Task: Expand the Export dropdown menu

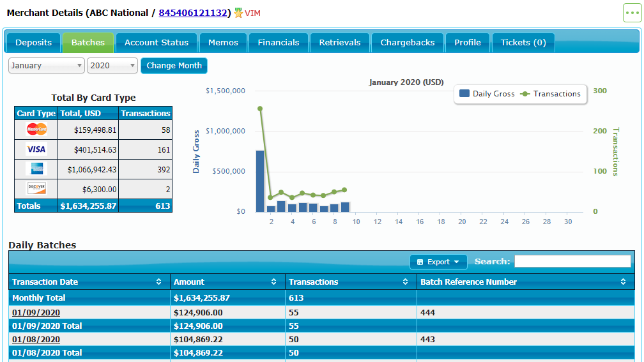Action: click(438, 262)
